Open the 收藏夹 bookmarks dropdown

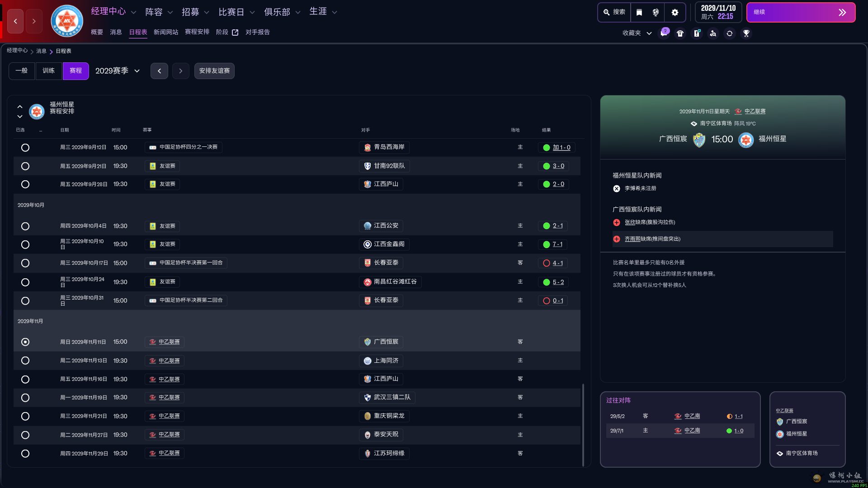[x=637, y=33]
